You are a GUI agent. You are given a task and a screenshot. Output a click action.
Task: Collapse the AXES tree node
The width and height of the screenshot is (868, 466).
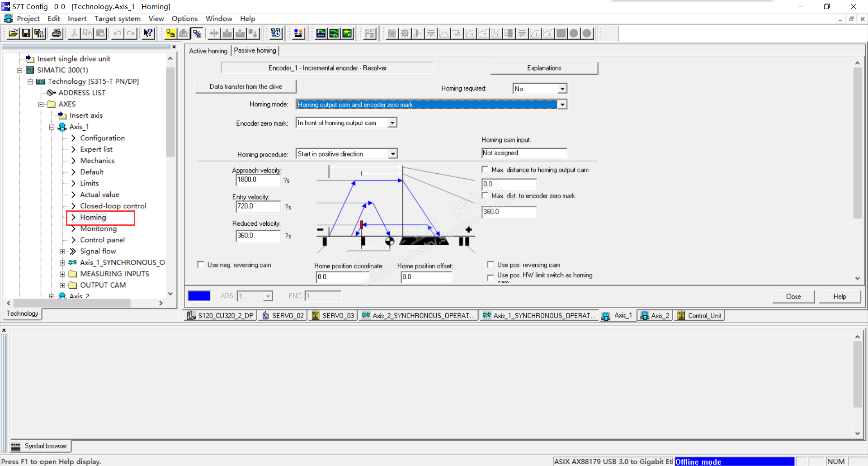pyautogui.click(x=41, y=104)
